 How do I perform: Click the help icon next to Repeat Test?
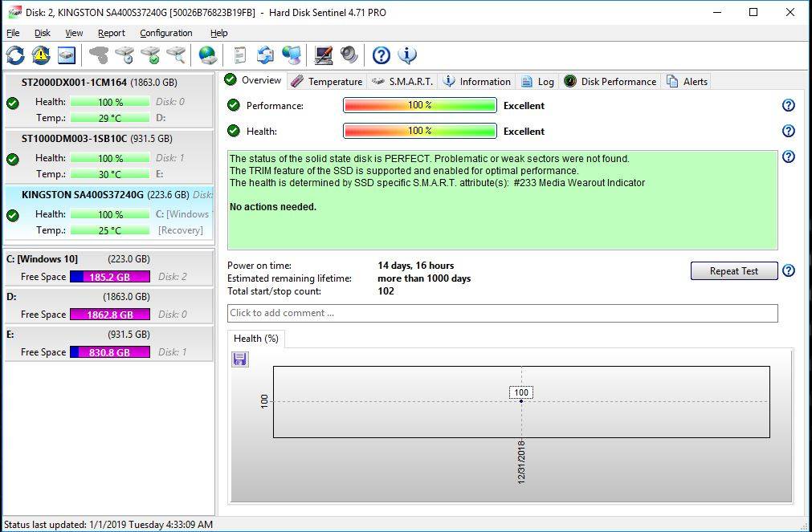[788, 271]
